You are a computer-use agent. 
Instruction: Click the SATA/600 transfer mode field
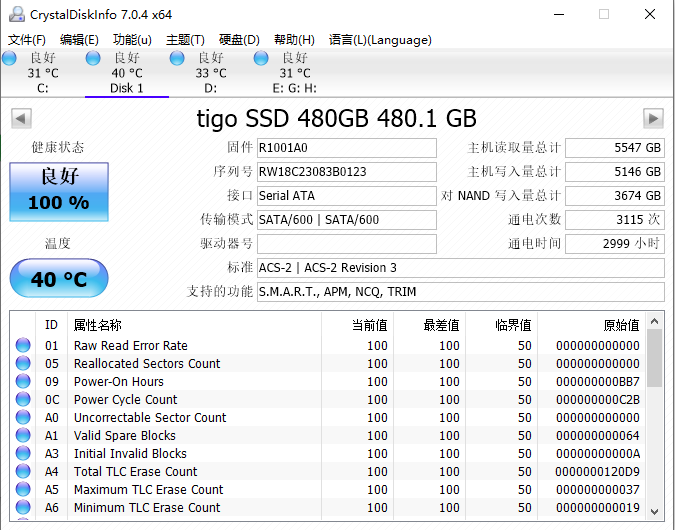[x=347, y=220]
